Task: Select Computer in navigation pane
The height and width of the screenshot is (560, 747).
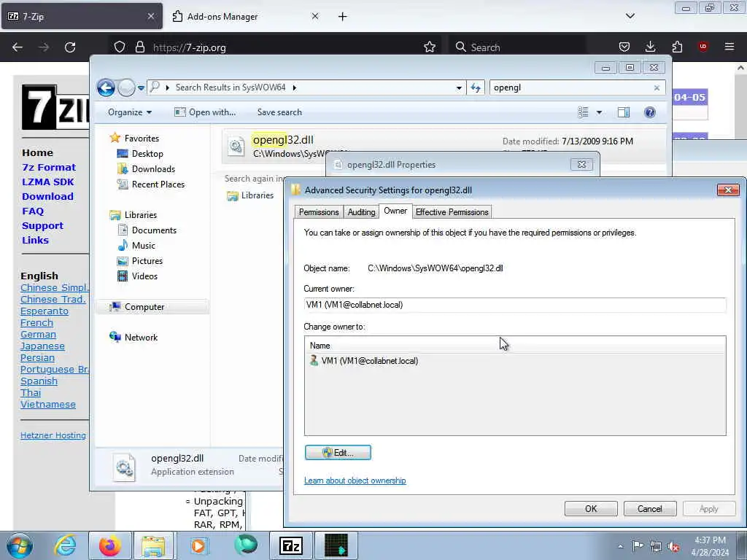Action: 152,307
